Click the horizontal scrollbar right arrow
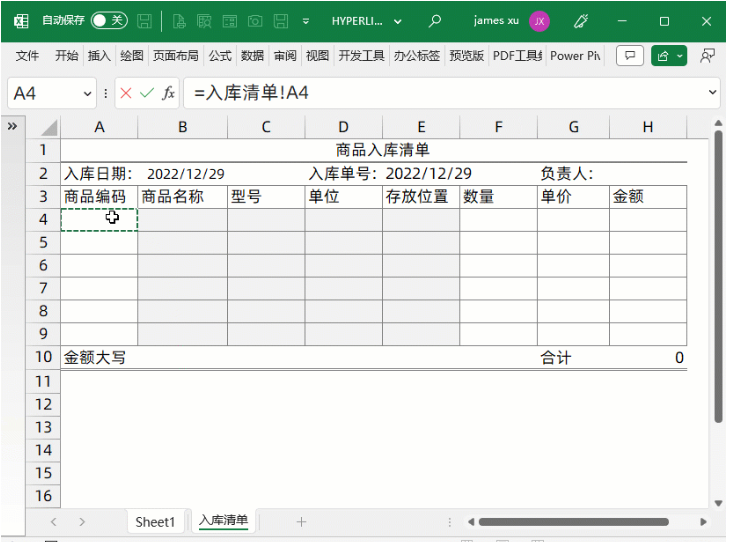 tap(703, 522)
